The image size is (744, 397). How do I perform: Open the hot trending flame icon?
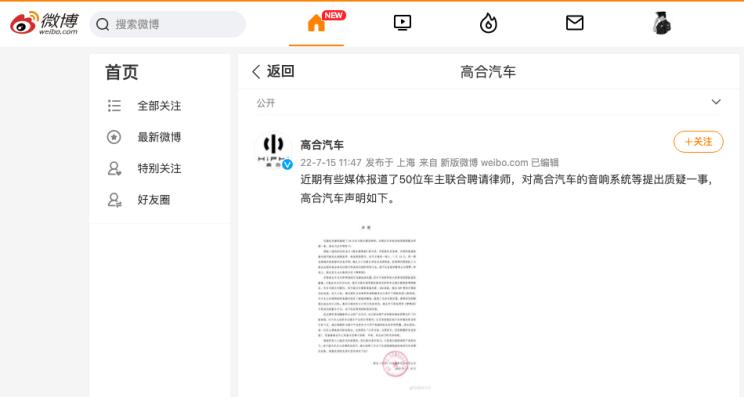(x=488, y=23)
